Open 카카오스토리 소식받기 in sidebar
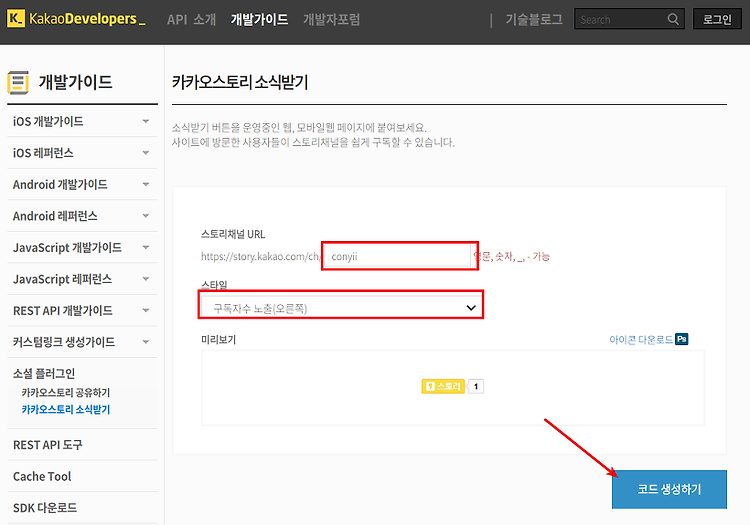Image resolution: width=750 pixels, height=525 pixels. 66,409
